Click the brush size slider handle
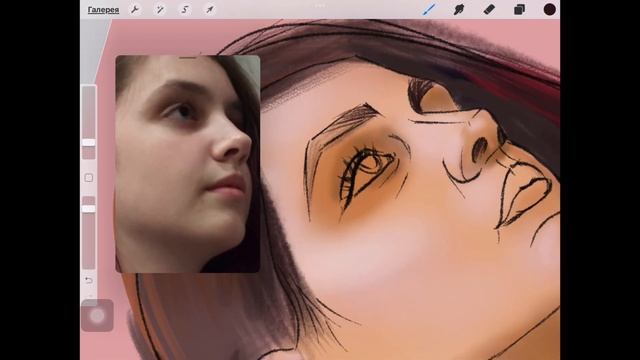Viewport: 640px width, 360px height. [89, 142]
